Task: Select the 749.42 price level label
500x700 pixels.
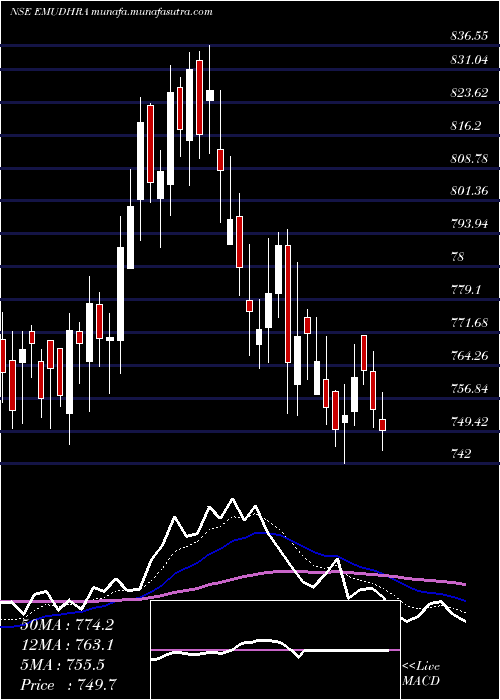Action: (469, 422)
